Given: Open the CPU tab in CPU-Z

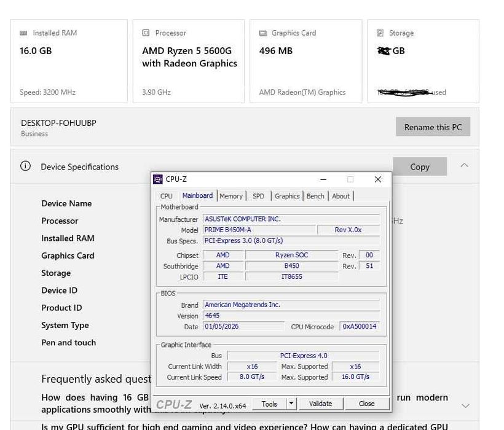Looking at the screenshot, I should [x=166, y=196].
